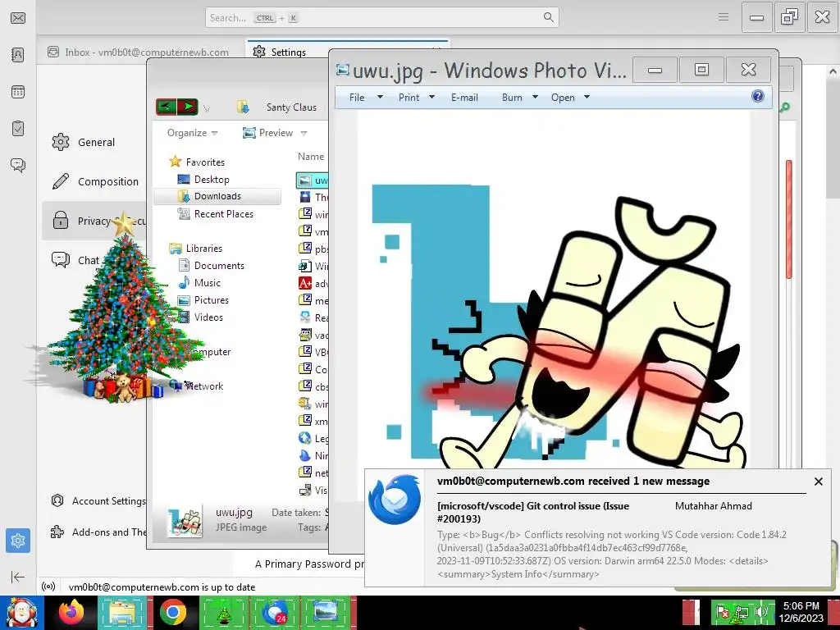This screenshot has height=630, width=840.
Task: Open Organize dropdown in Explorer
Action: pyautogui.click(x=192, y=133)
